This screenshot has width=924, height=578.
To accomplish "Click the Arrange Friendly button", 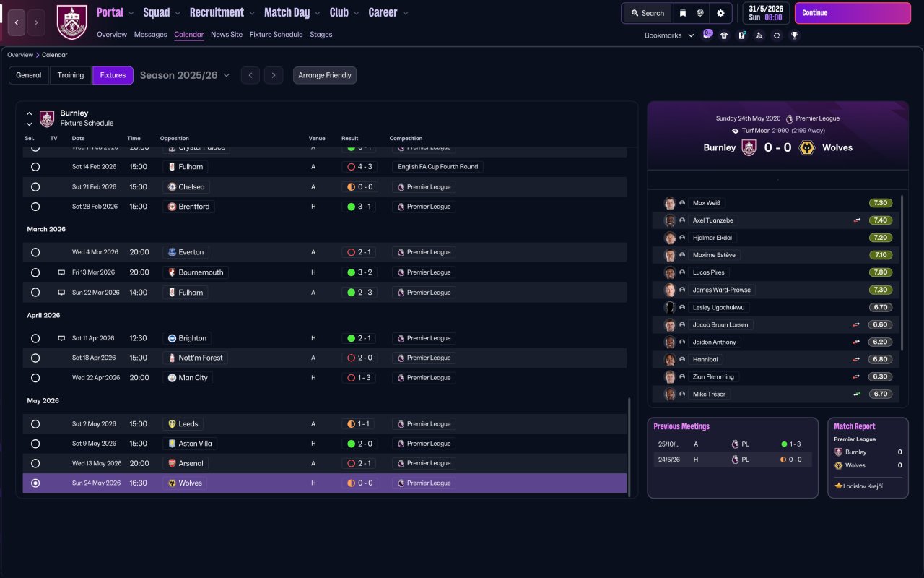I will click(x=325, y=75).
